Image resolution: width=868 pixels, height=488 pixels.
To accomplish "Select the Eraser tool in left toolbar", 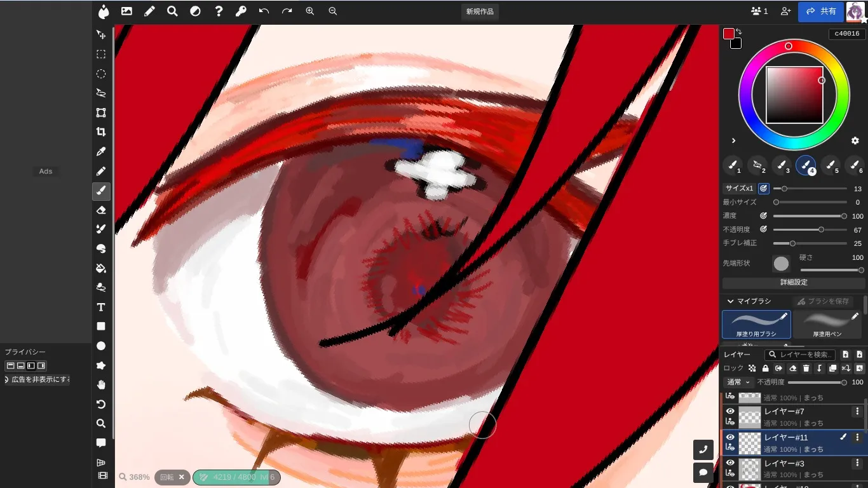I will pos(101,210).
